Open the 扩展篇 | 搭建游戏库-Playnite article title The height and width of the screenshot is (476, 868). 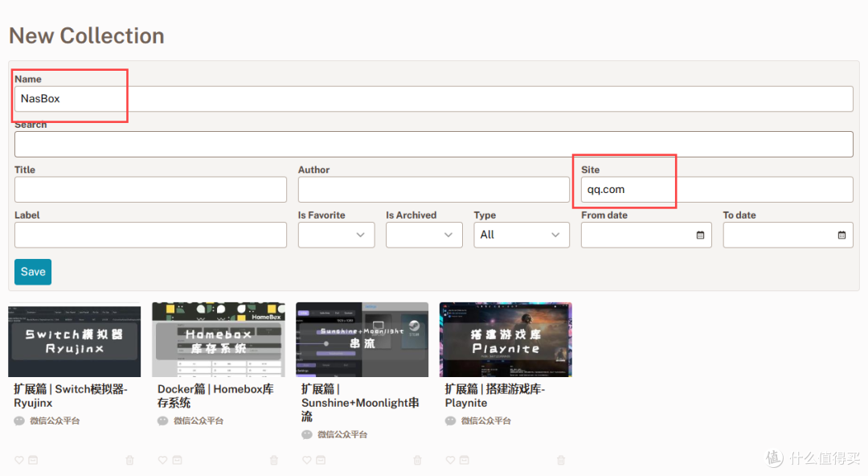click(x=495, y=396)
